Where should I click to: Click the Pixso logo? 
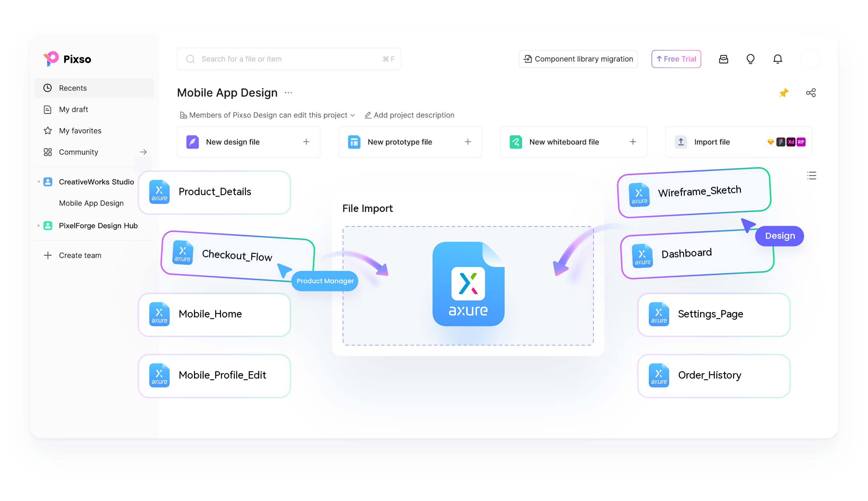[67, 59]
